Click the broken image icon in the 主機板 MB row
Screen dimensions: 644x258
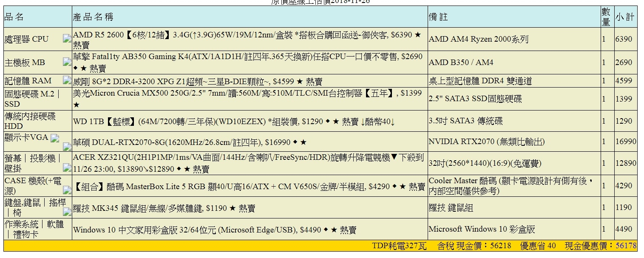pos(67,62)
